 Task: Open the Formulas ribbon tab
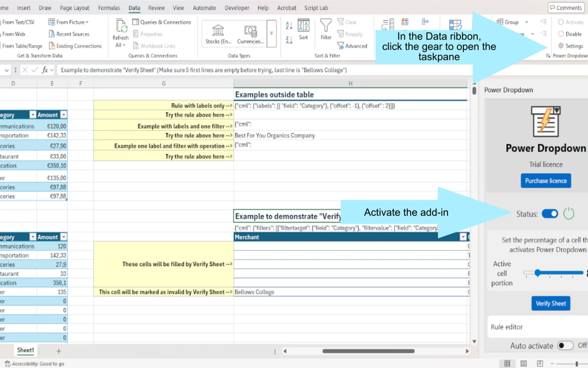[x=109, y=8]
